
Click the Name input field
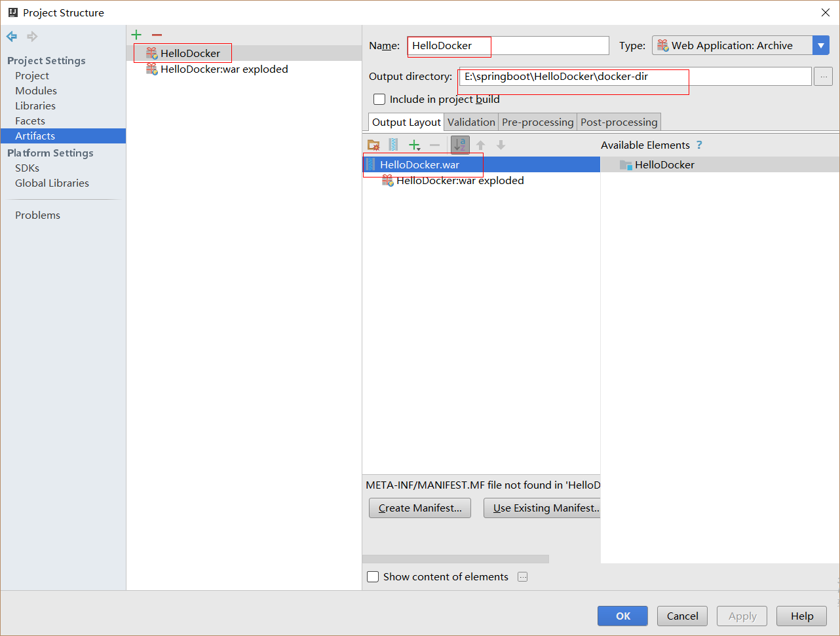point(508,45)
